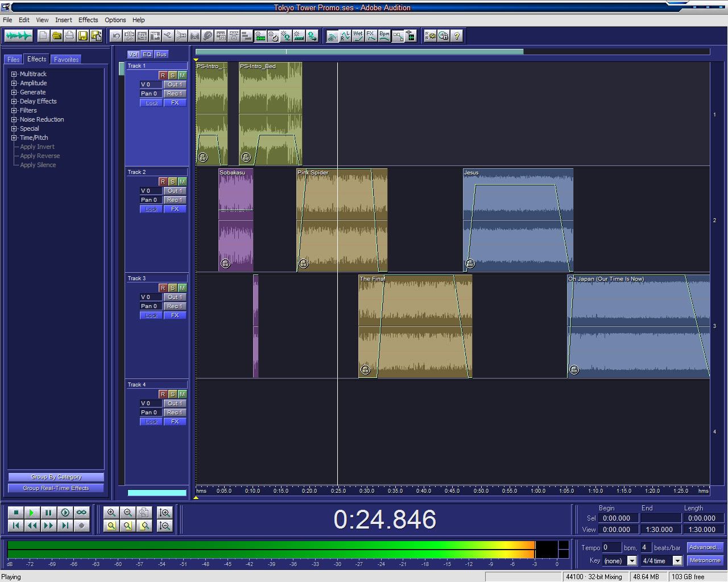Mute Track 1 with M button
The image size is (728, 582).
click(182, 75)
